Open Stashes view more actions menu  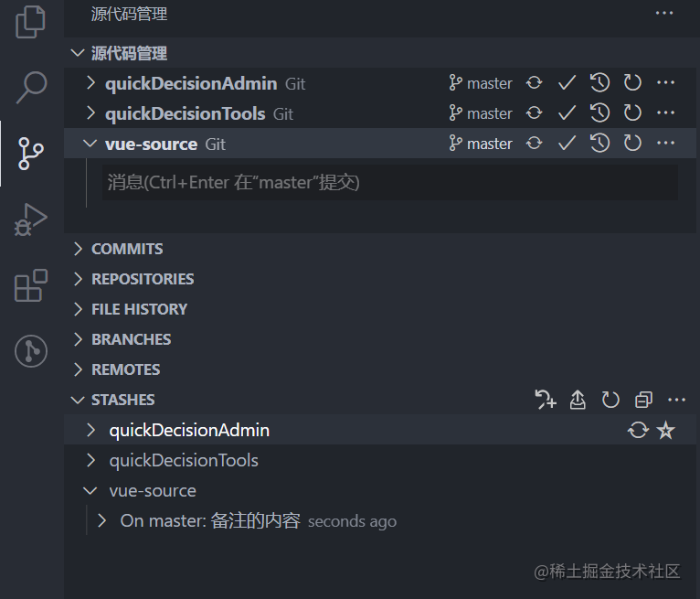676,400
